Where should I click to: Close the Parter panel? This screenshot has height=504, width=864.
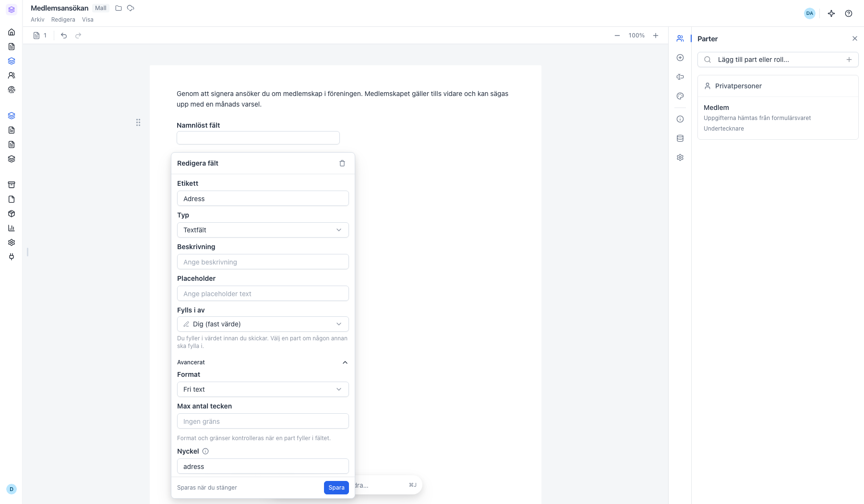click(855, 38)
